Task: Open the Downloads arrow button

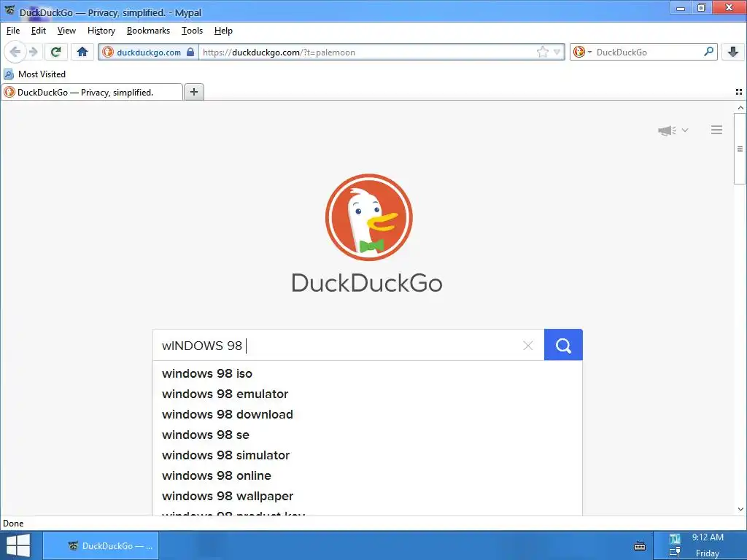Action: pos(732,52)
